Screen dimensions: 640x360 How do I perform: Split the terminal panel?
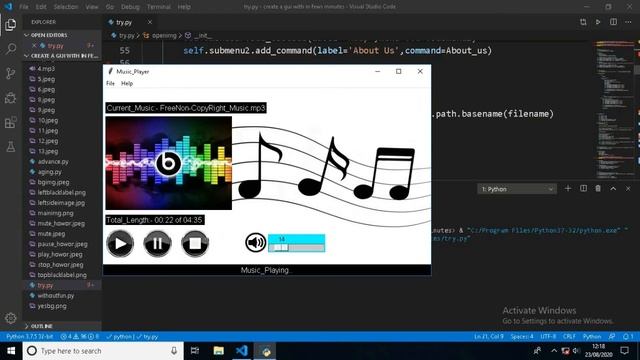(583, 189)
